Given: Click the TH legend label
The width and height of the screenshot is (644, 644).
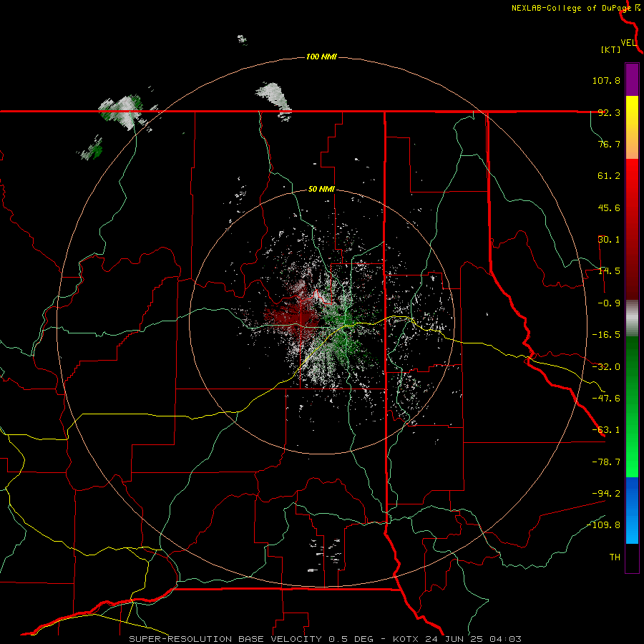Looking at the screenshot, I should [x=615, y=557].
